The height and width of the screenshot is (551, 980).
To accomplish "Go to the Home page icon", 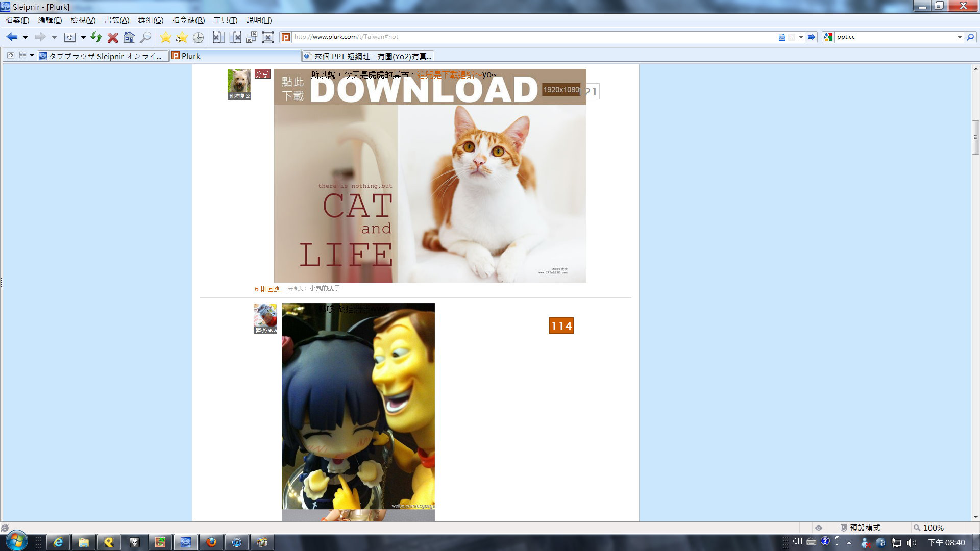I will [129, 37].
